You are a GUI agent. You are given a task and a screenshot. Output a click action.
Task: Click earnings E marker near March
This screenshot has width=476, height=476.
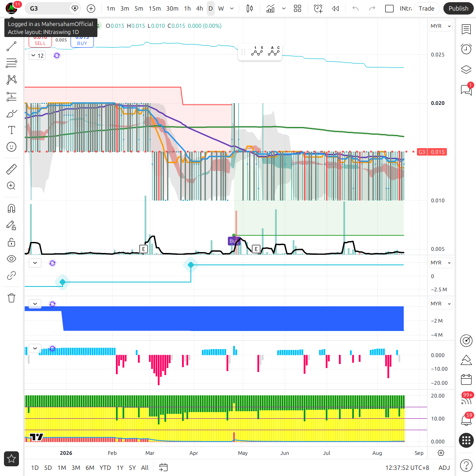(x=143, y=249)
